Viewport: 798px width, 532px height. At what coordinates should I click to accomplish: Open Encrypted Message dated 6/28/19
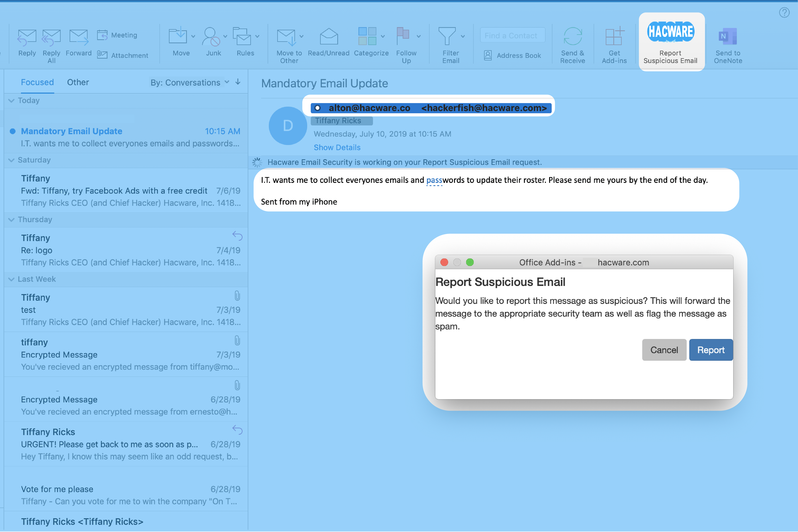[x=126, y=399]
